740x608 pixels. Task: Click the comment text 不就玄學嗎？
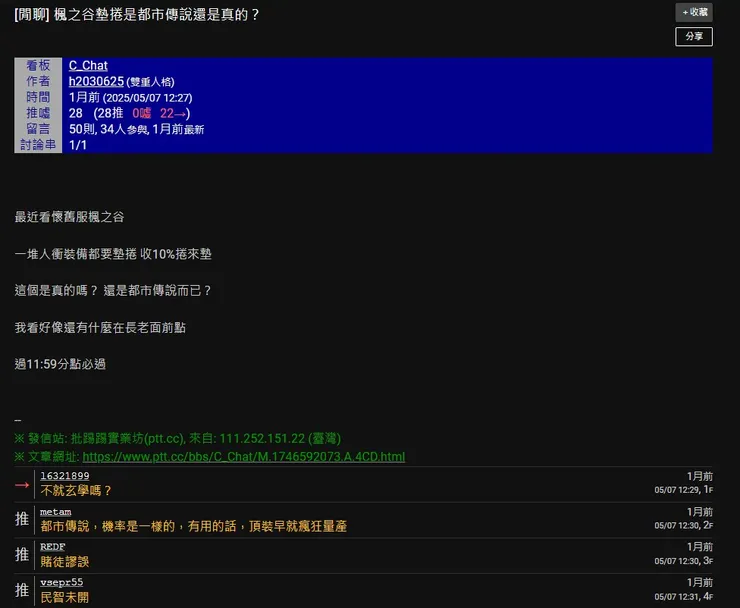click(76, 491)
